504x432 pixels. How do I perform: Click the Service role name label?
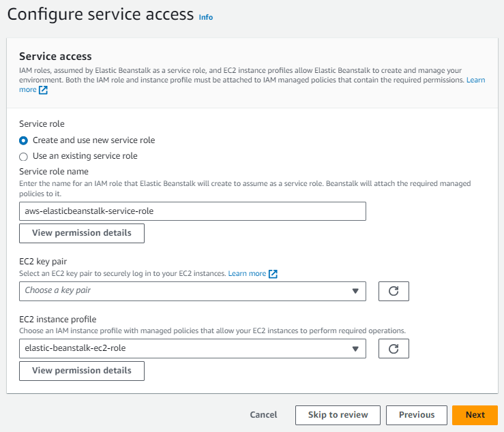click(54, 172)
